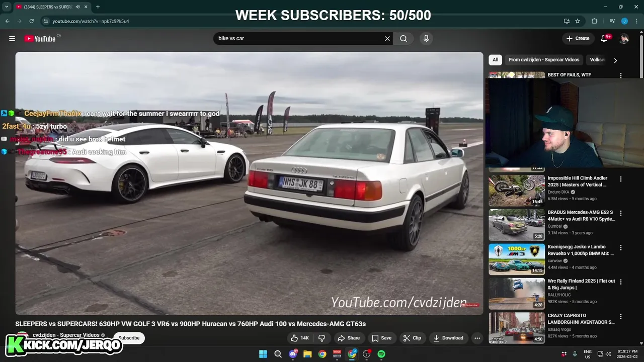Open Spotify from the taskbar
This screenshot has width=644, height=362.
click(381, 354)
